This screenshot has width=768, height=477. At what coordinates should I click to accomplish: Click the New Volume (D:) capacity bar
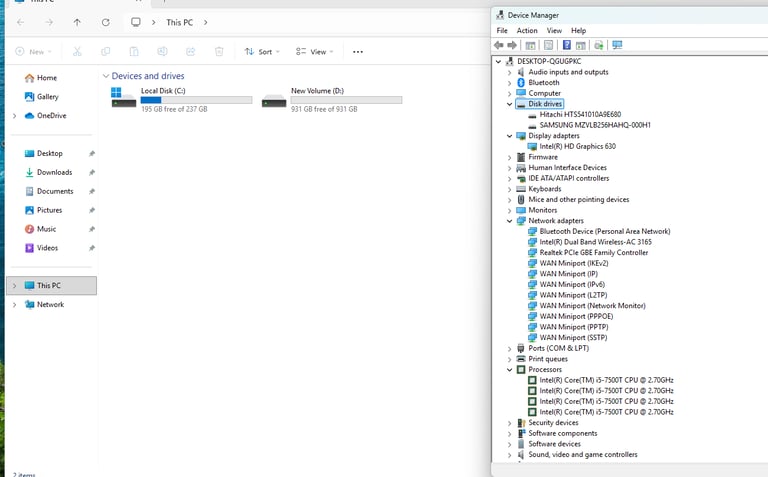pyautogui.click(x=346, y=100)
